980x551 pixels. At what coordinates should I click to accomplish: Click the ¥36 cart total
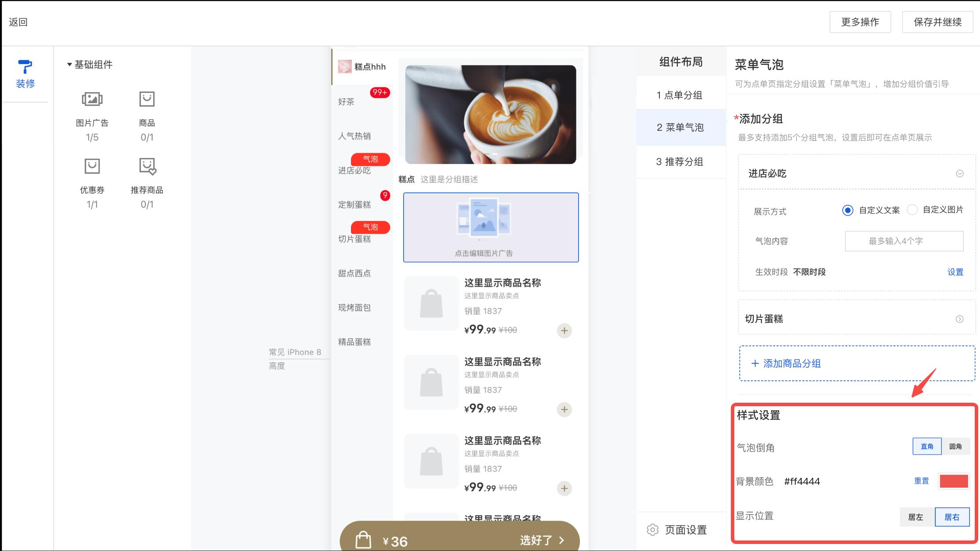395,541
